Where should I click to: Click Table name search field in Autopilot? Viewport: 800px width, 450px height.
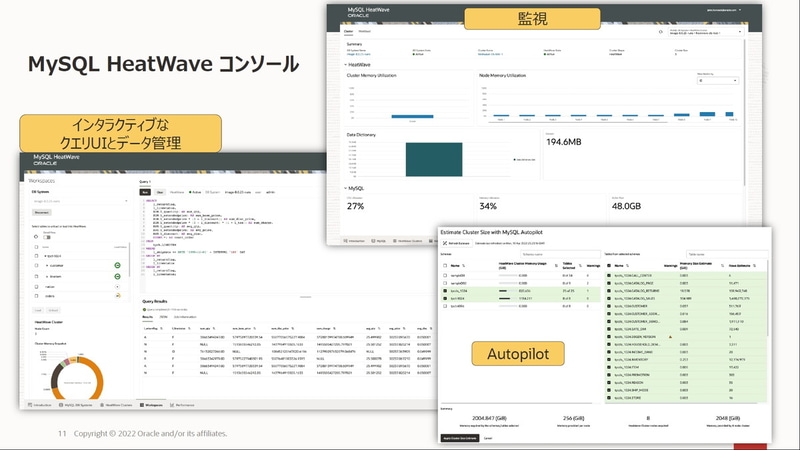tap(726, 254)
